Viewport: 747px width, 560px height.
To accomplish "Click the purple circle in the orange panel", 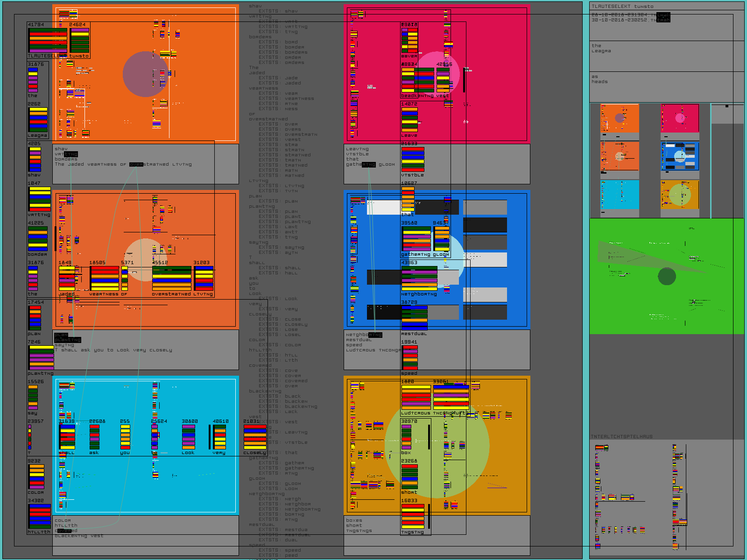I will point(146,74).
